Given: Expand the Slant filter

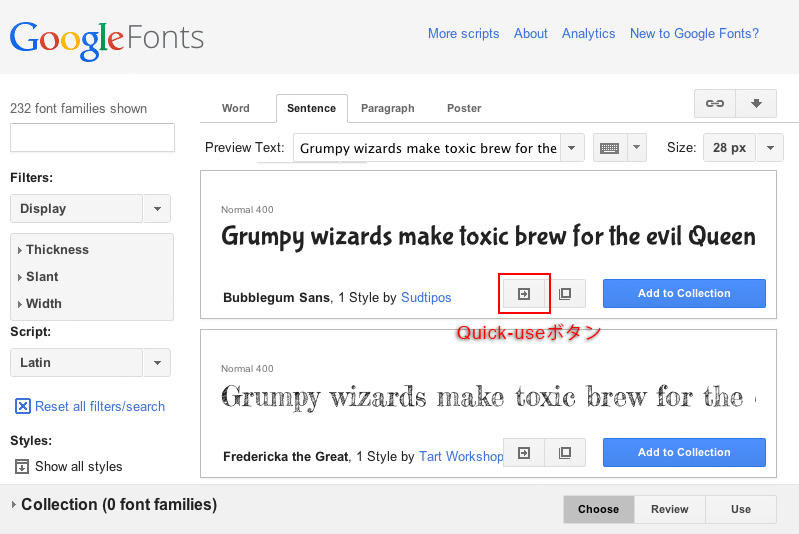Looking at the screenshot, I should (x=38, y=277).
